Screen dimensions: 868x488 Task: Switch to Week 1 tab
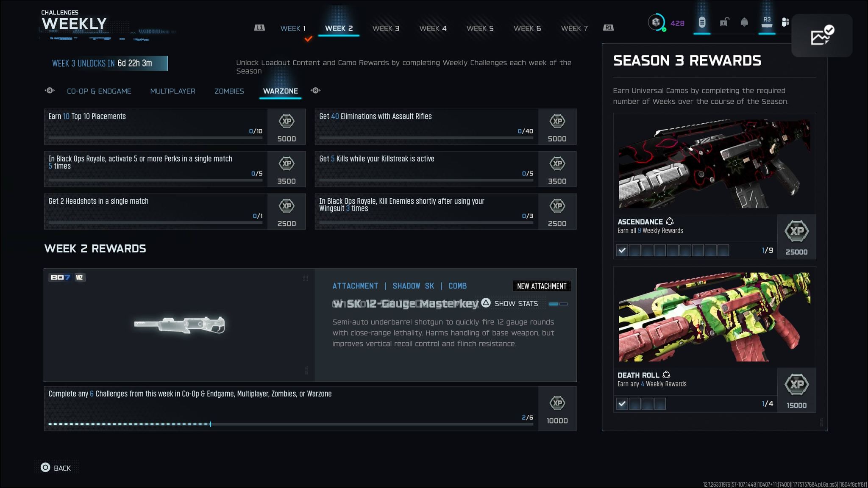click(x=293, y=28)
